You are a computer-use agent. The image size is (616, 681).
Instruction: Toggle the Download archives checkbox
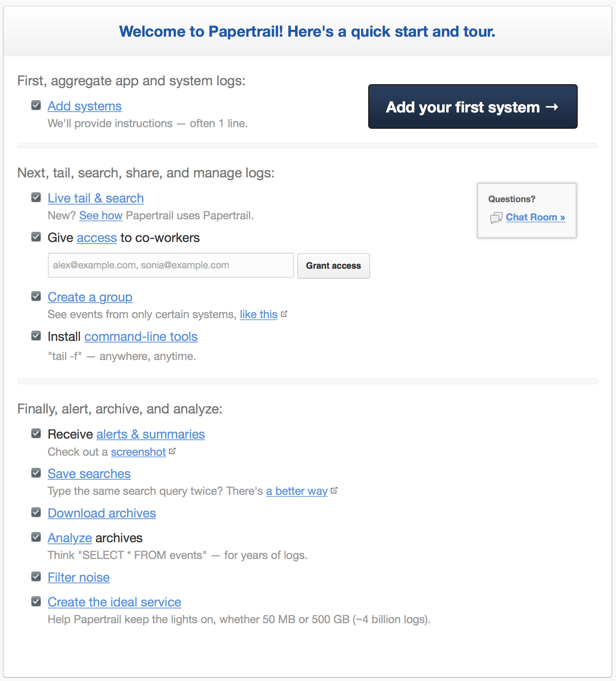click(x=36, y=512)
